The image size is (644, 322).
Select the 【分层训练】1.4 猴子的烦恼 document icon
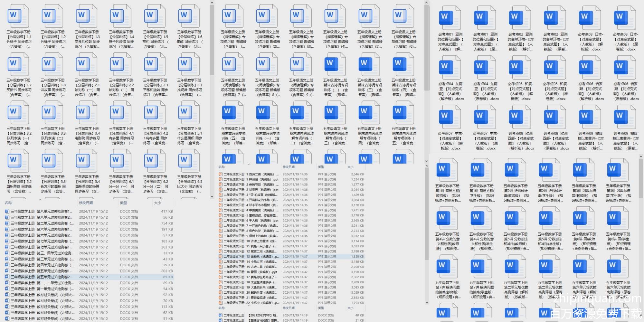121,16
